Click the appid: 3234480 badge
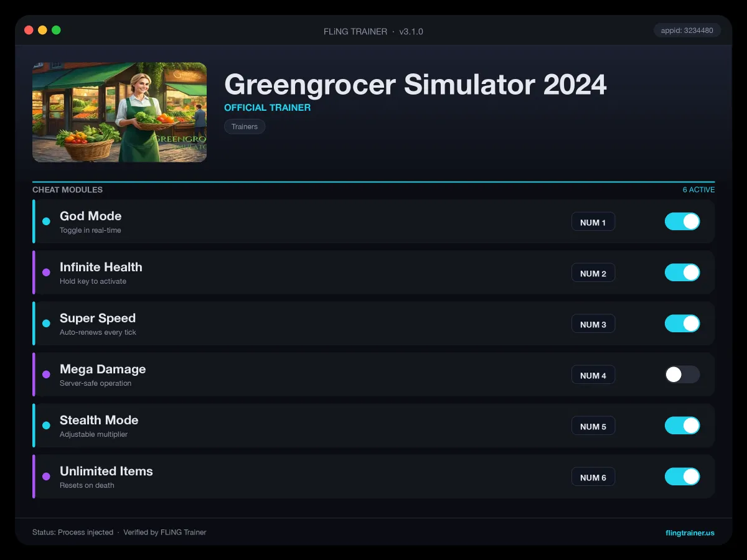This screenshot has height=560, width=747. coord(687,30)
